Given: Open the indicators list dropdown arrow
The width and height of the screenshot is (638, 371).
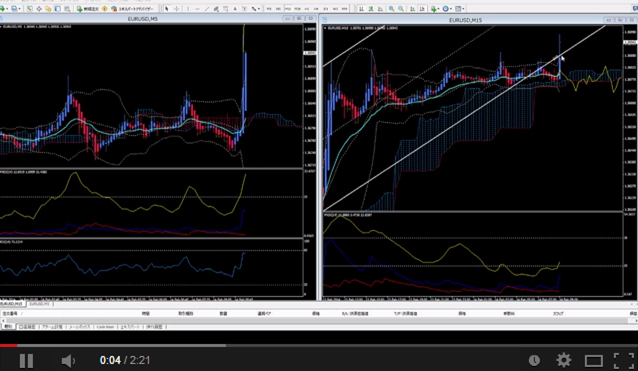Looking at the screenshot, I should click(439, 9).
